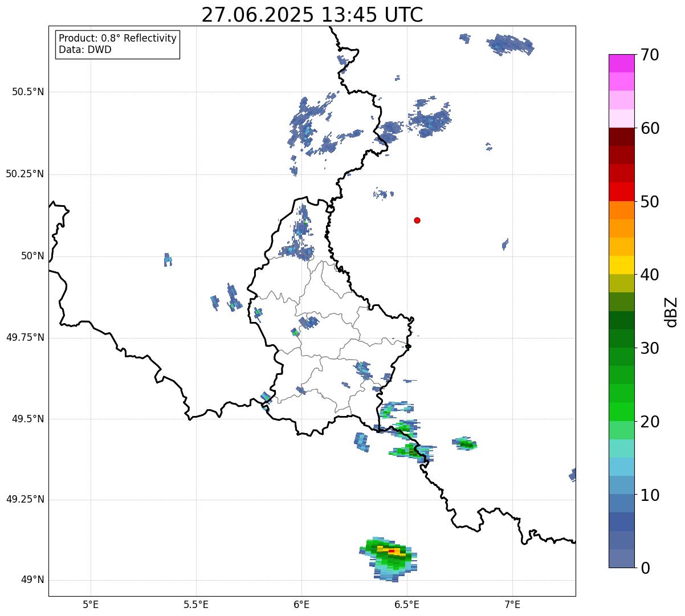This screenshot has width=685, height=616.
Task: Click the 49.75°N latitude label
Action: tap(25, 337)
